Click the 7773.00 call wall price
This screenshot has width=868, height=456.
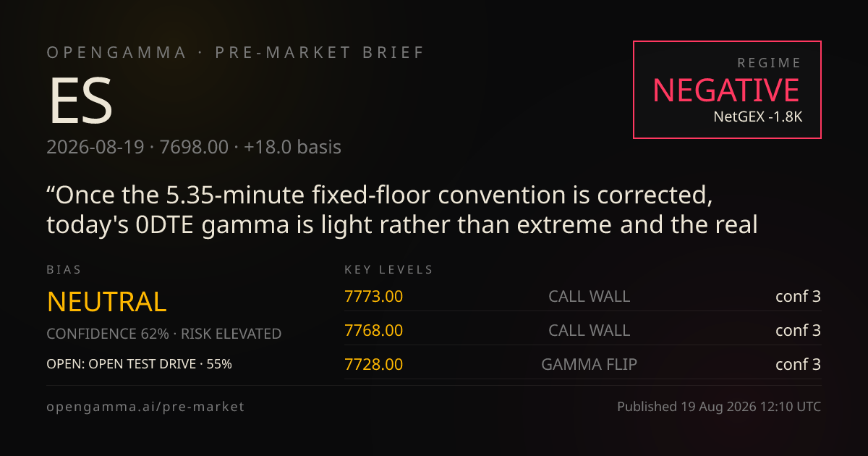point(373,296)
